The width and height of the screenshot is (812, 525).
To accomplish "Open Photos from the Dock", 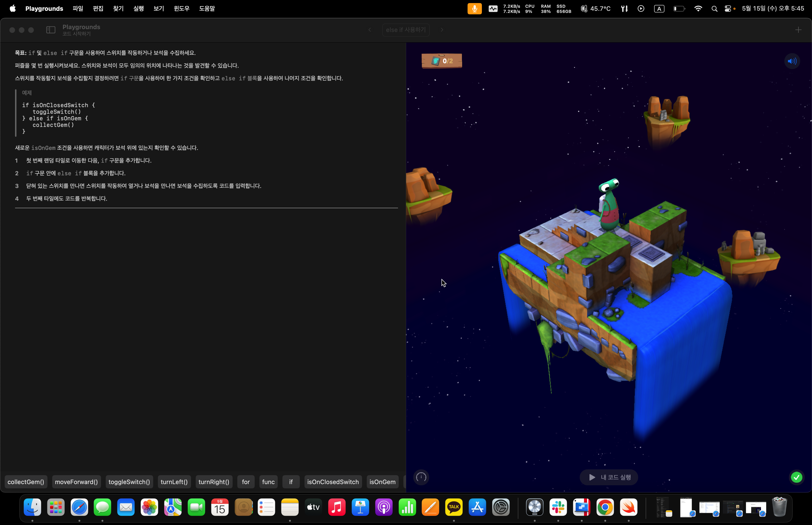I will (150, 507).
